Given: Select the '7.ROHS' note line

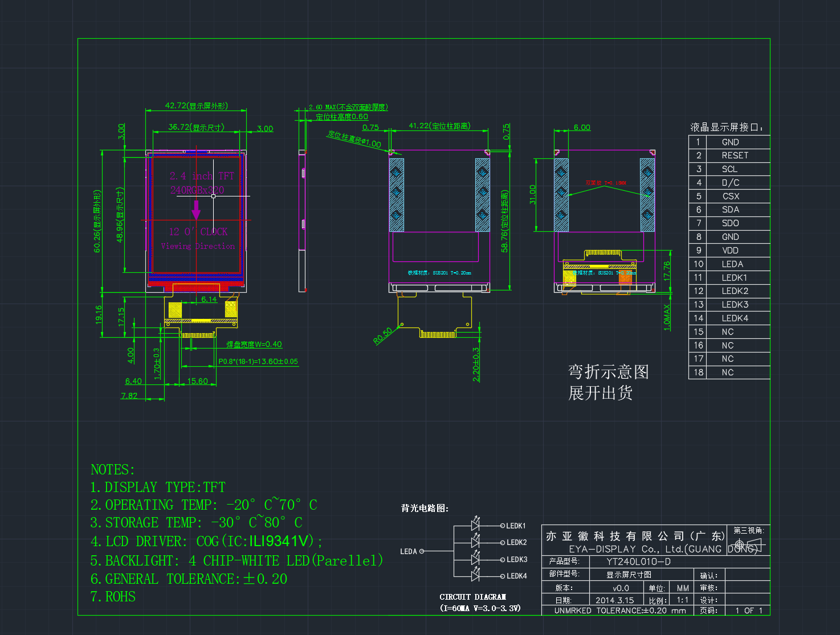Looking at the screenshot, I should click(113, 597).
